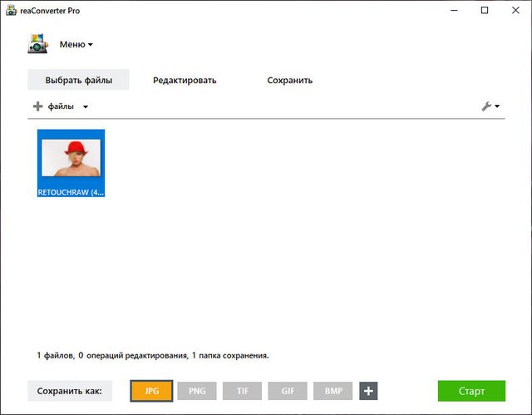Toggle the JPG output format
Viewport: 532px width, 415px height.
[151, 390]
